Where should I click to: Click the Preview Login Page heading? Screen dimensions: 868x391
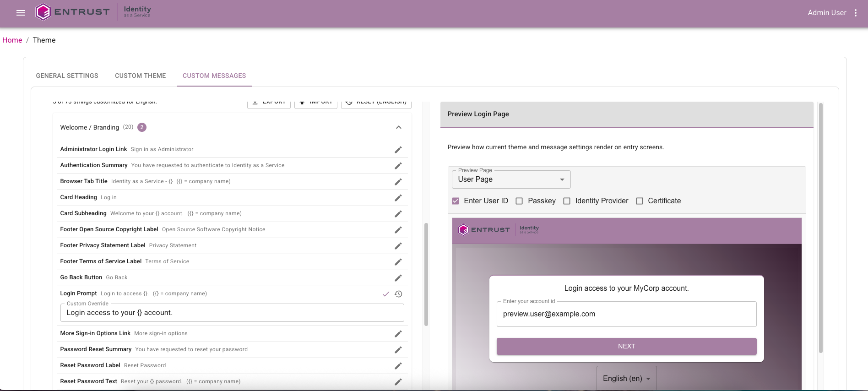478,114
